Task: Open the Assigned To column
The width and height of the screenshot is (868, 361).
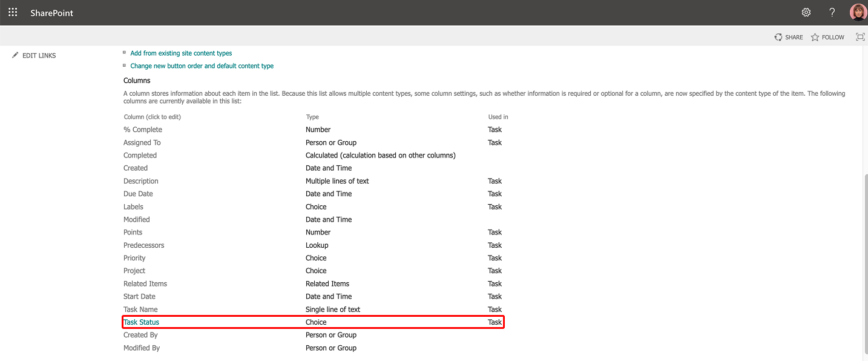Action: [x=142, y=143]
